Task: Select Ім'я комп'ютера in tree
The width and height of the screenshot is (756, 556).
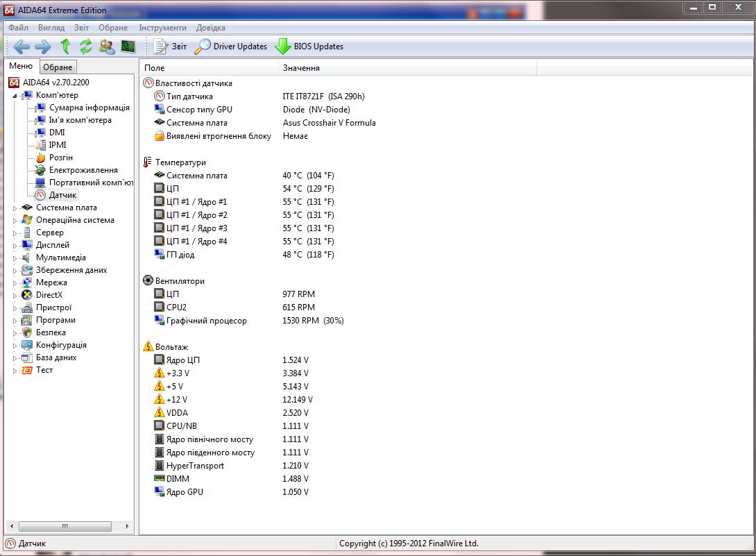Action: coord(80,120)
